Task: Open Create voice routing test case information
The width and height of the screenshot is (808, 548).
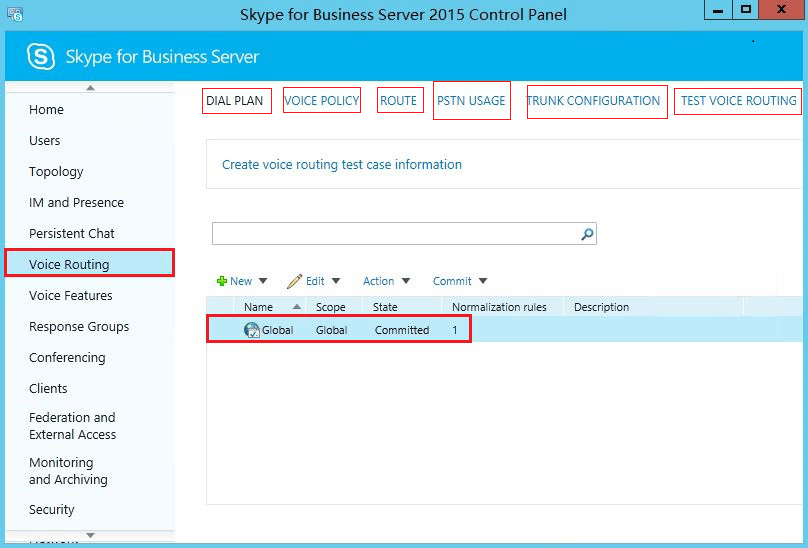Action: point(342,164)
